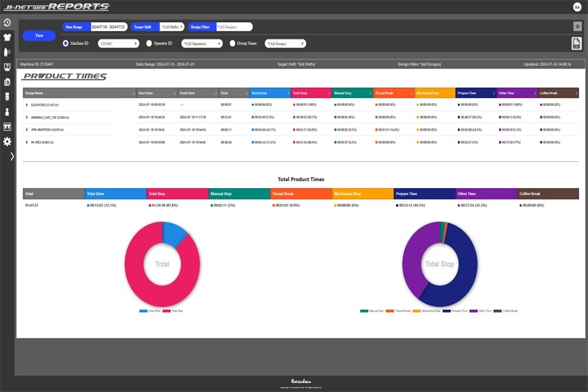Click the BA user avatar icon
Image resolution: width=588 pixels, height=392 pixels.
[x=577, y=7]
